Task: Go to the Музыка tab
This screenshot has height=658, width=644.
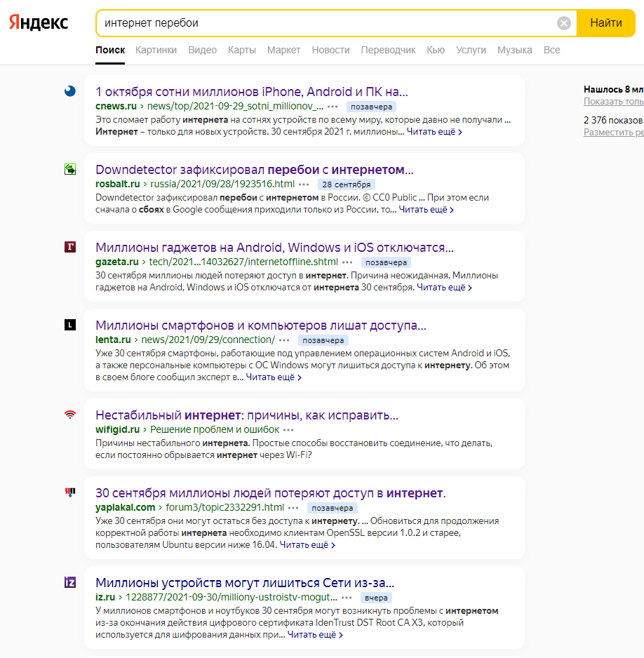Action: [x=514, y=50]
